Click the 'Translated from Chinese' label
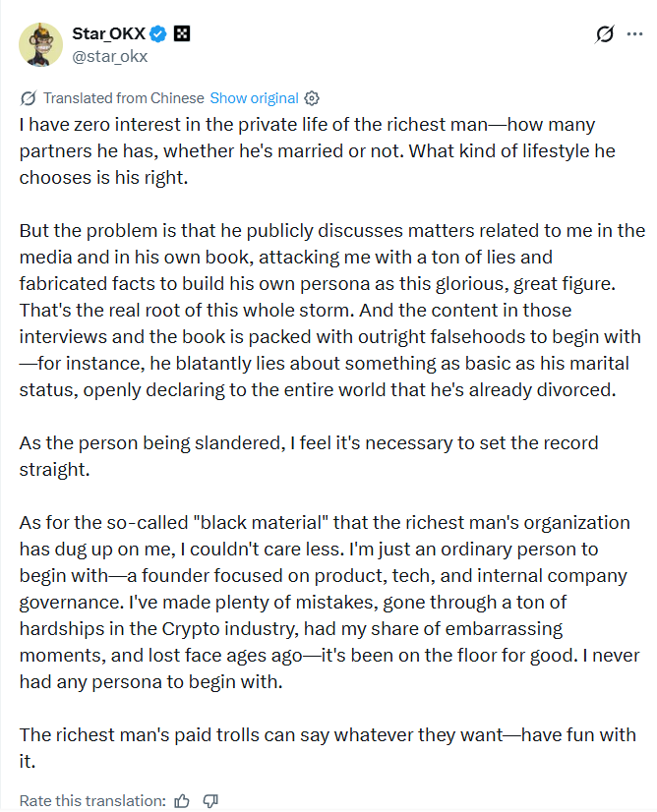 124,98
